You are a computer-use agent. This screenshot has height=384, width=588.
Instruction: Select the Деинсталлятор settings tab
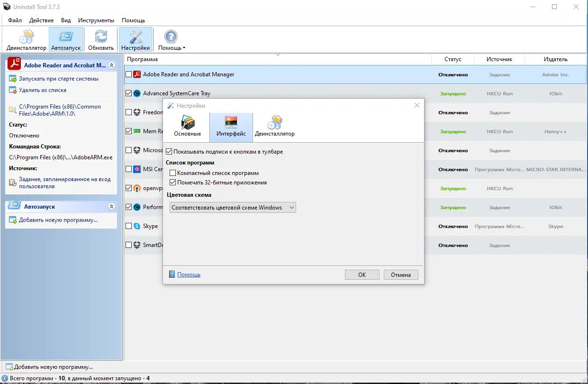(x=275, y=127)
